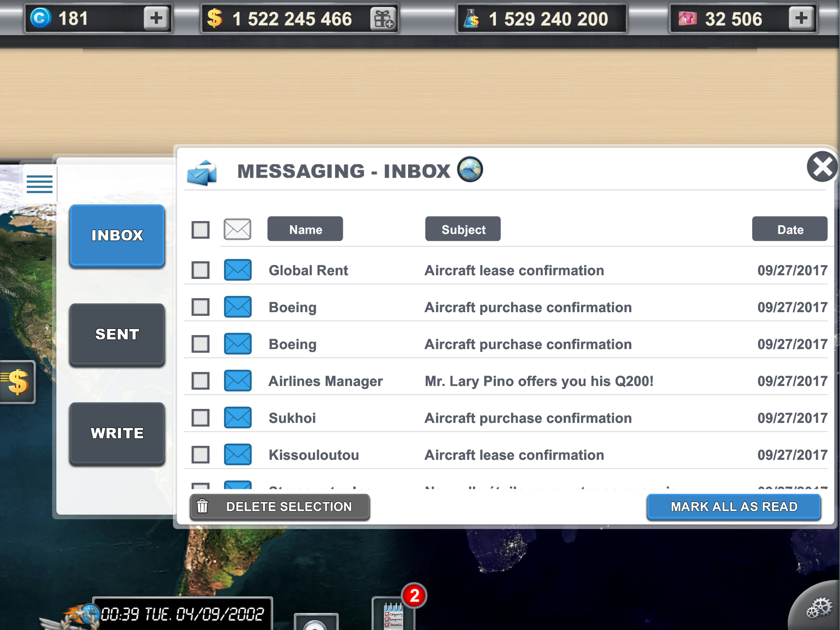Tap the research balance 1 529 240 200
This screenshot has width=840, height=630.
[548, 19]
